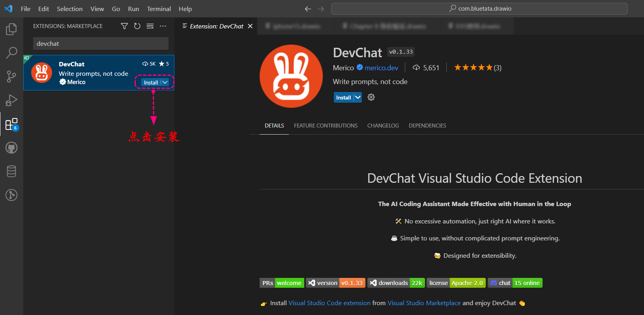Click the chat 15 online badge

(x=515, y=283)
